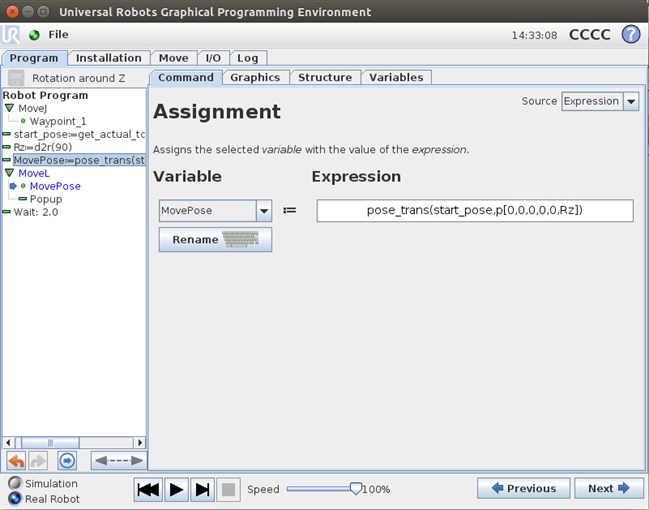Switch to the Log tab
The height and width of the screenshot is (510, 649).
point(248,58)
